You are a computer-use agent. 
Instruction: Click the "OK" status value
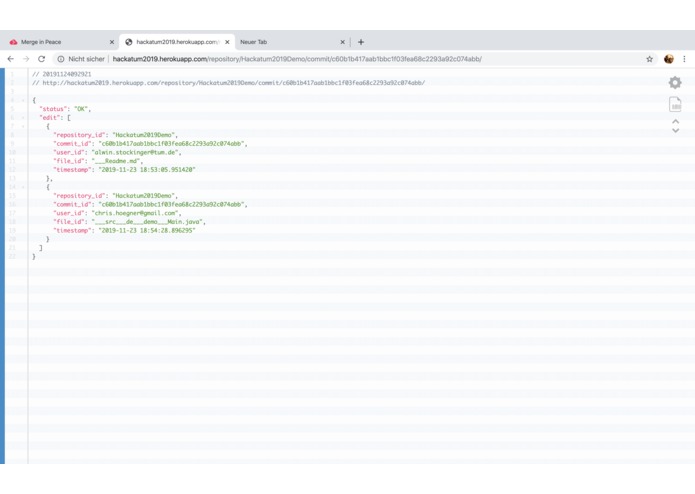tap(81, 109)
